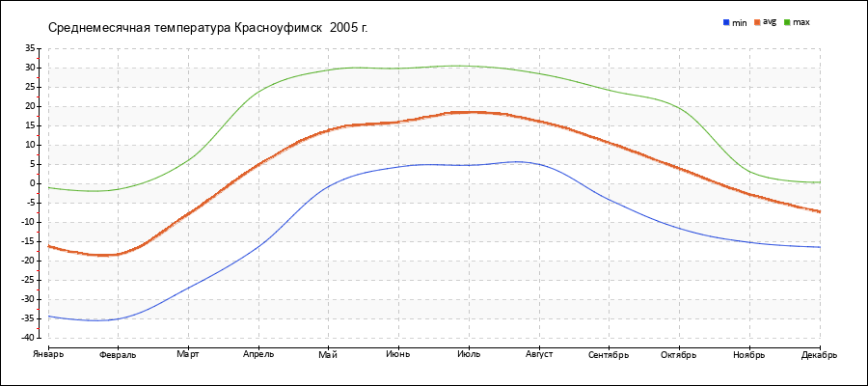Click the green max legend swatch
Image resolution: width=868 pixels, height=386 pixels.
(x=787, y=21)
